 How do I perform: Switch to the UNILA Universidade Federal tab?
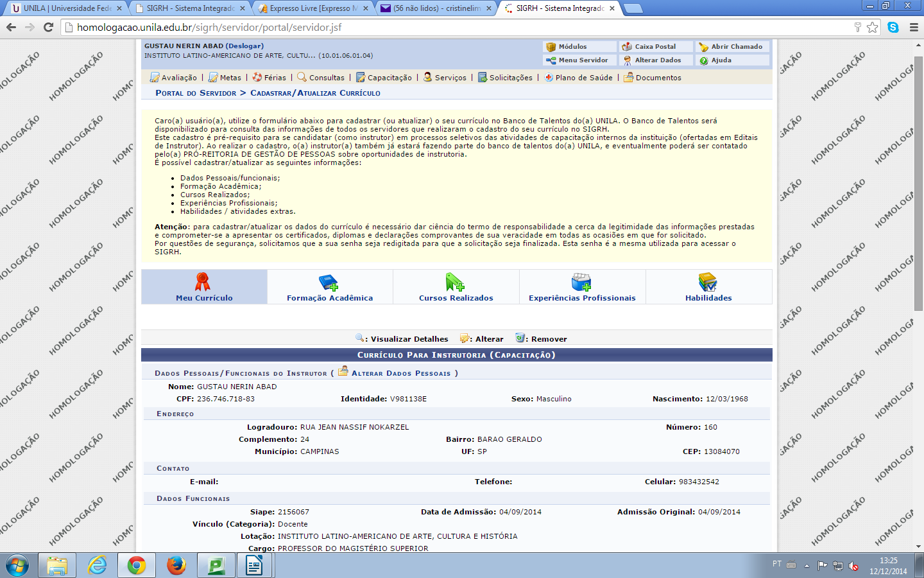(66, 8)
